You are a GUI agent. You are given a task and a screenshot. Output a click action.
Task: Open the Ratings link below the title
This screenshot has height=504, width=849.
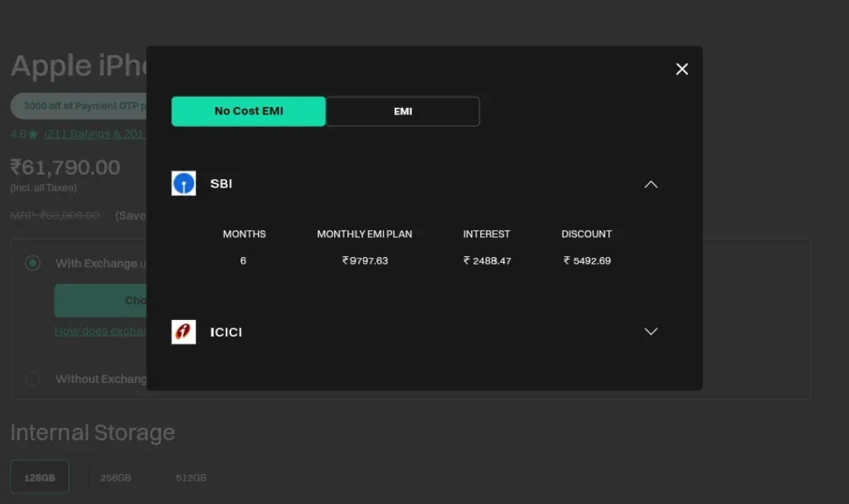(95, 133)
